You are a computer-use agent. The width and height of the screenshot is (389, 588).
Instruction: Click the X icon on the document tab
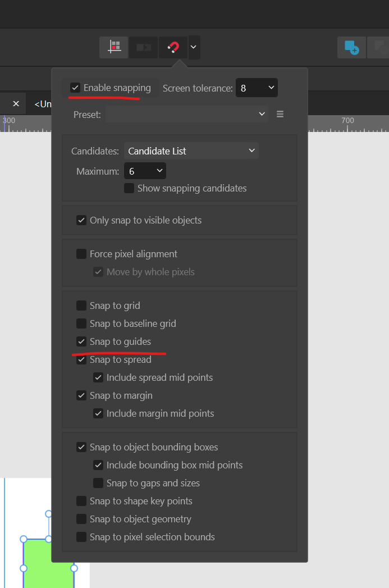15,103
